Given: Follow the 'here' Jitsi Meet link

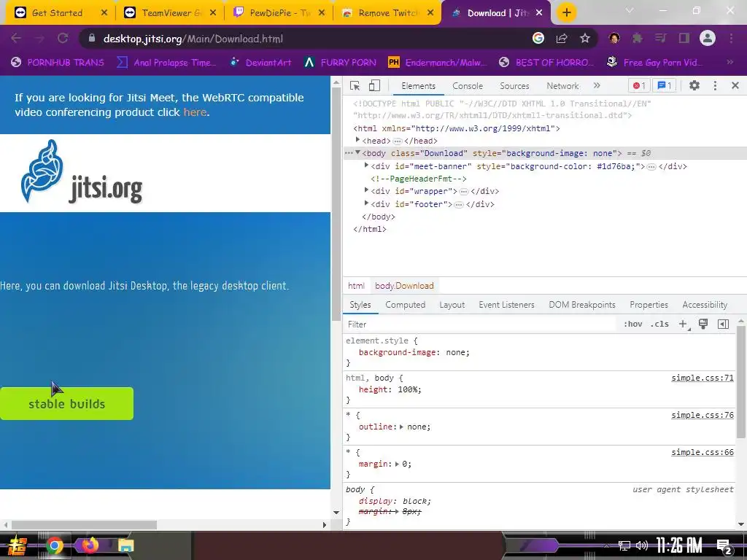Looking at the screenshot, I should point(195,112).
